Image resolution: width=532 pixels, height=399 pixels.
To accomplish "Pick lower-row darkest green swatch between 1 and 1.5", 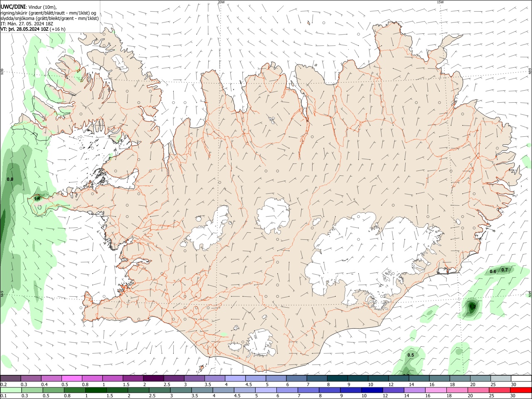I will click(96, 390).
